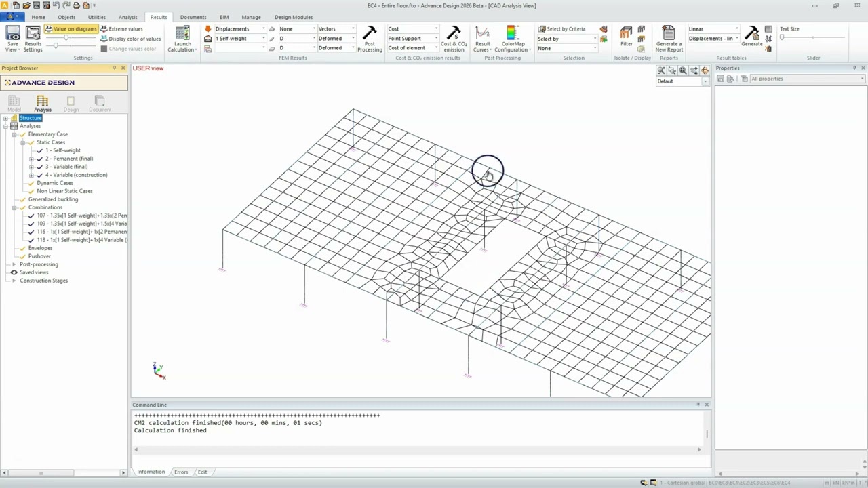This screenshot has width=868, height=488.
Task: Click the open file icon in quick access toolbar
Action: click(26, 5)
